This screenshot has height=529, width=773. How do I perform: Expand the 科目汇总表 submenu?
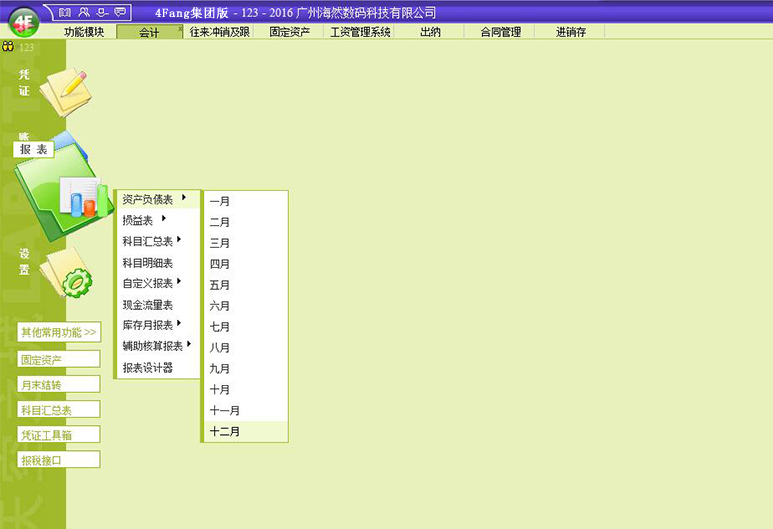point(150,241)
